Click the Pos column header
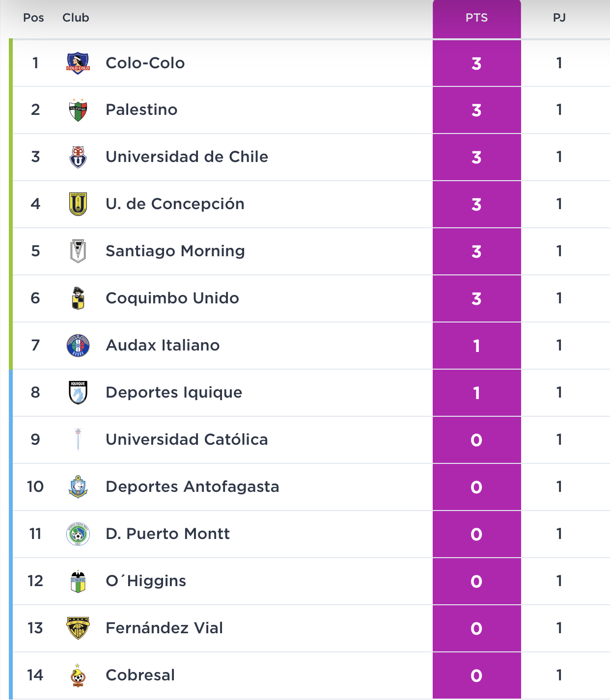This screenshot has height=700, width=610. (x=33, y=18)
